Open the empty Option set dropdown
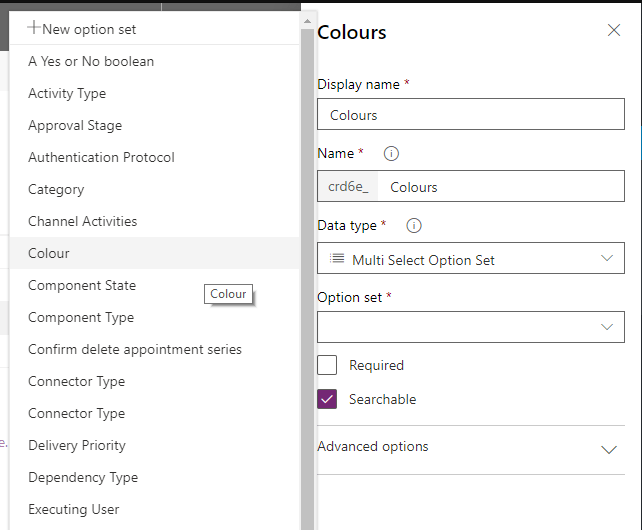This screenshot has width=642, height=530. pos(471,327)
